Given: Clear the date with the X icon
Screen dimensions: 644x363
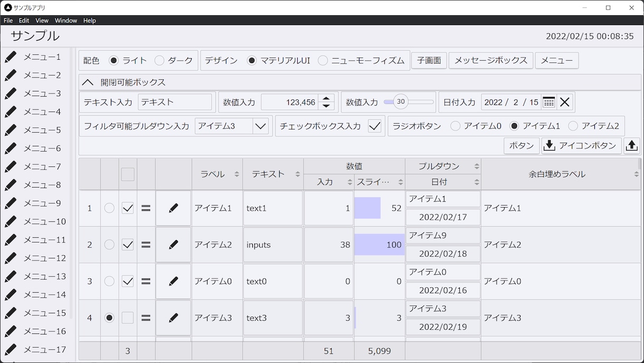Looking at the screenshot, I should 565,102.
